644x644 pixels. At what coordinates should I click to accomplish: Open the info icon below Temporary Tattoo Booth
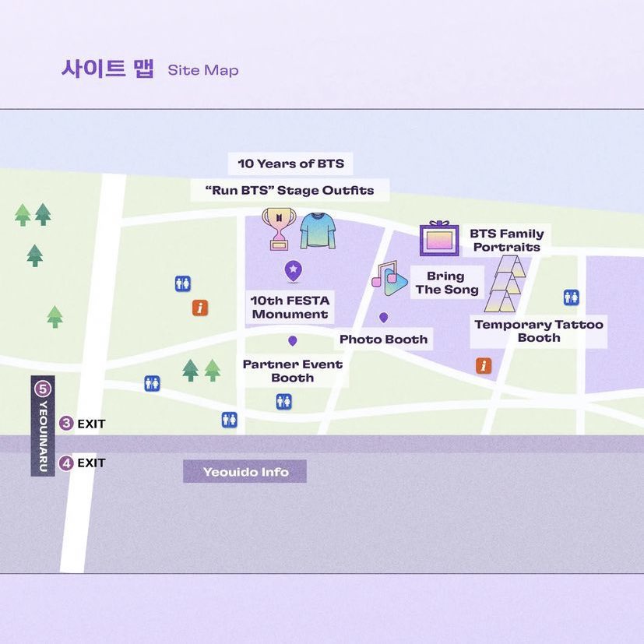(484, 365)
